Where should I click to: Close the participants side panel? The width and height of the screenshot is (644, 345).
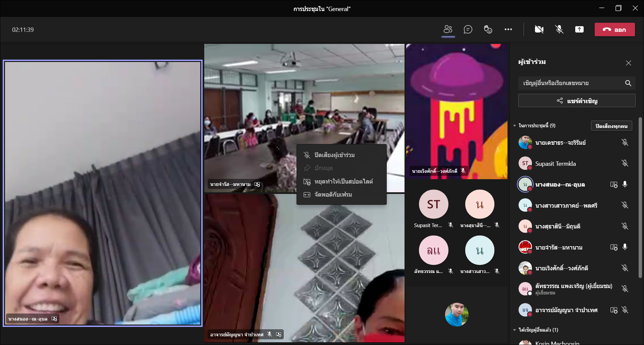[628, 63]
